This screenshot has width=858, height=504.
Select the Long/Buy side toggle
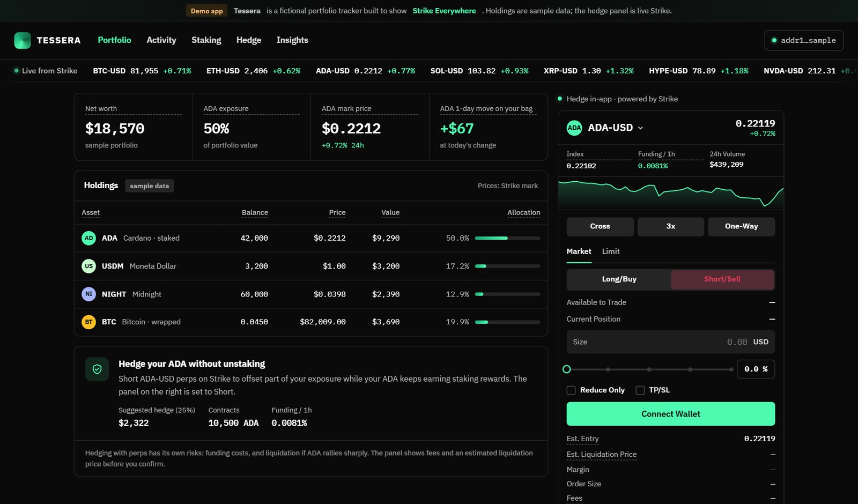(619, 279)
